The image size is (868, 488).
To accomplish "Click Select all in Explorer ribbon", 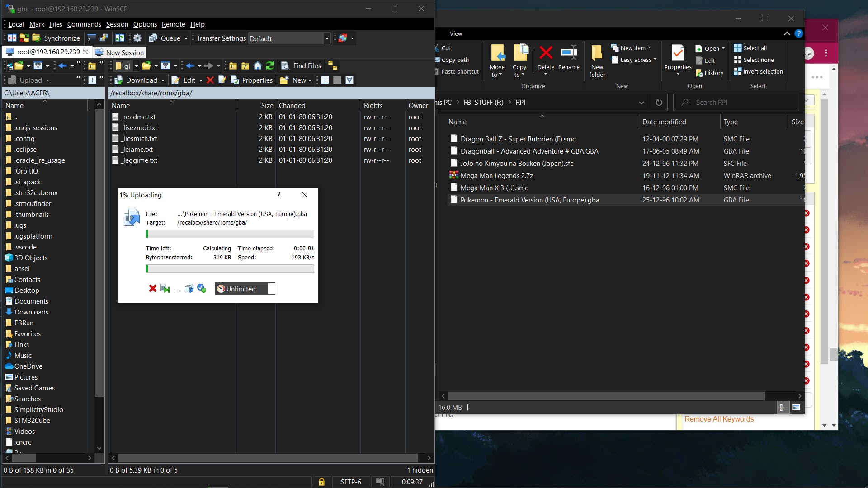I will click(750, 48).
